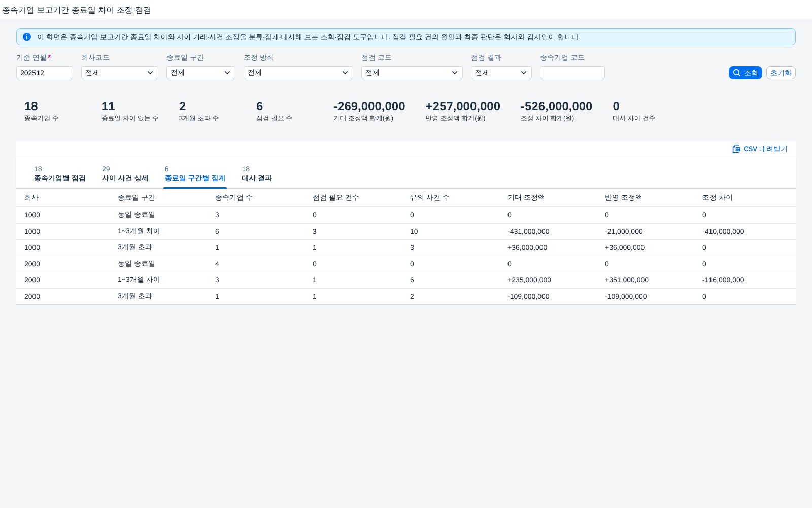Switch to the 종속기업별 점검 tab
Image resolution: width=812 pixels, height=508 pixels.
tap(59, 174)
